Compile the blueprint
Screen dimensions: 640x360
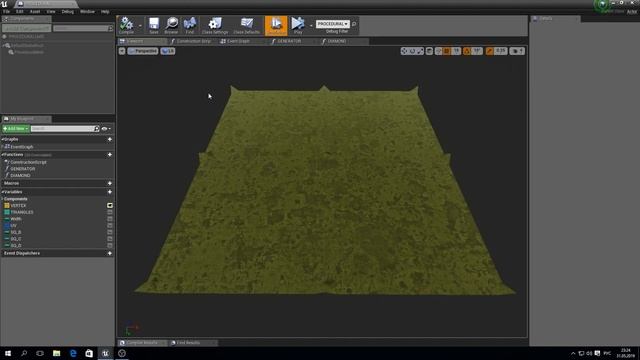point(127,25)
